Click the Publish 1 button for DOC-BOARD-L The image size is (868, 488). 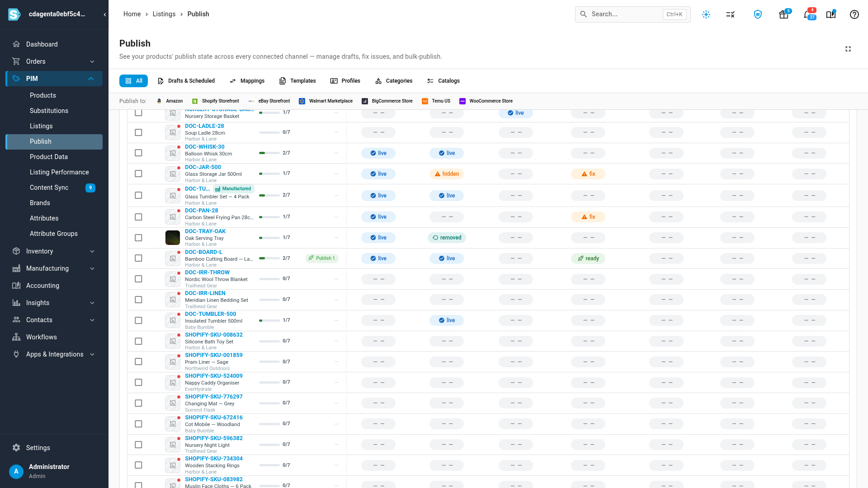[x=322, y=258]
